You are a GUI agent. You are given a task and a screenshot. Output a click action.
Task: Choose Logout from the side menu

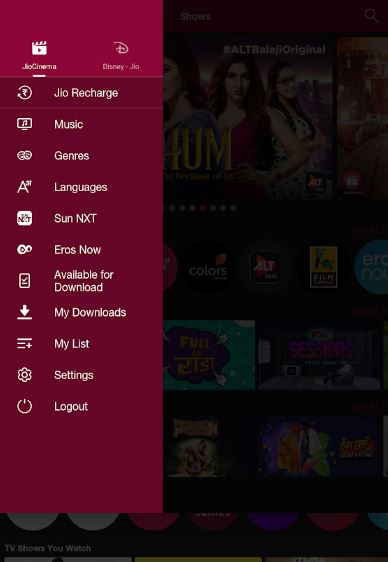(71, 406)
